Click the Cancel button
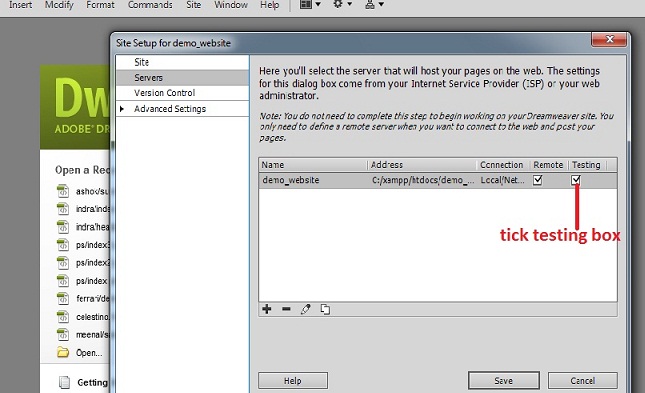This screenshot has height=393, width=645. tap(582, 381)
